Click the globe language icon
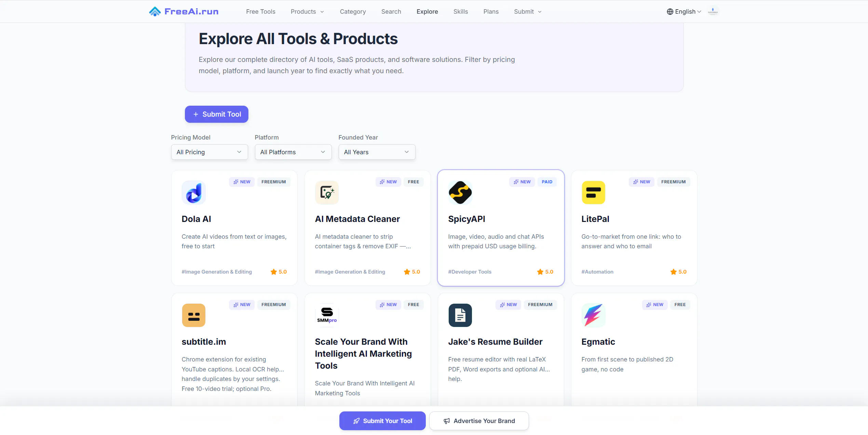The width and height of the screenshot is (868, 435). point(670,12)
